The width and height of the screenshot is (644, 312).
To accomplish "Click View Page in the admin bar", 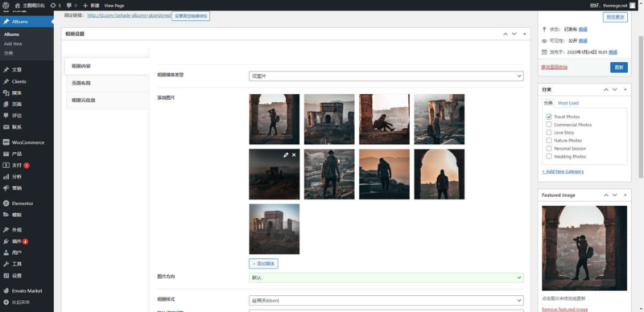I will pos(114,6).
